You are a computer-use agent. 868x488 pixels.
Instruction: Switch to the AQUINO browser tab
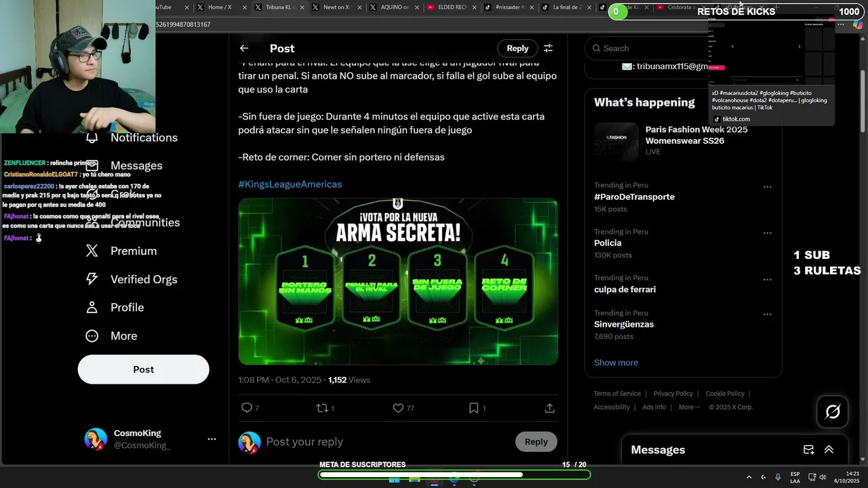tap(393, 7)
